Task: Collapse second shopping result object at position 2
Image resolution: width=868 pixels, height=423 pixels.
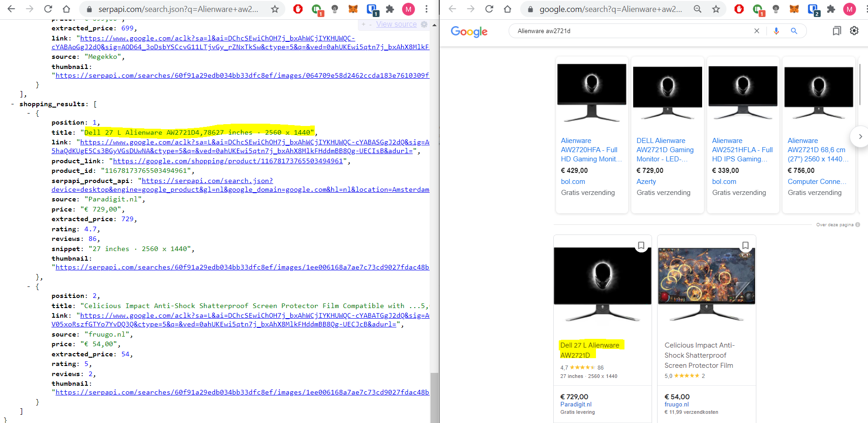Action: point(28,286)
